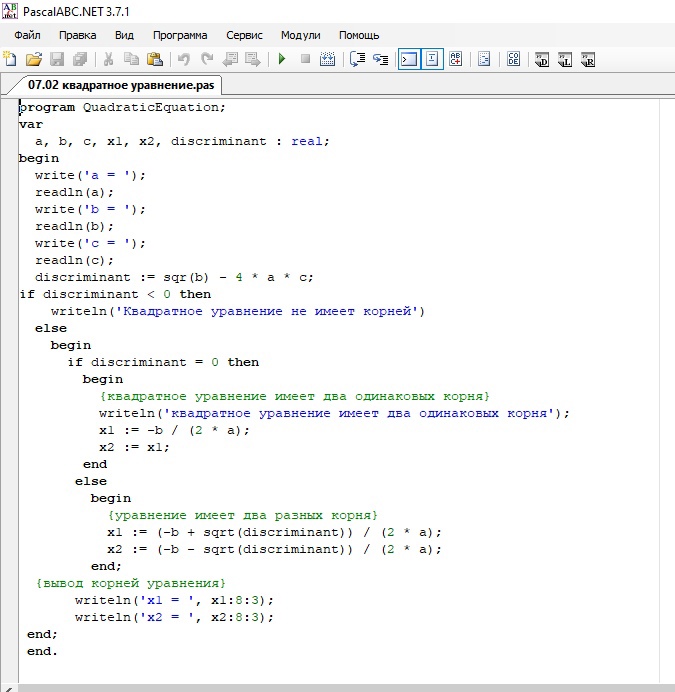
Task: Click the R tag toolbar icon
Action: pyautogui.click(x=588, y=59)
